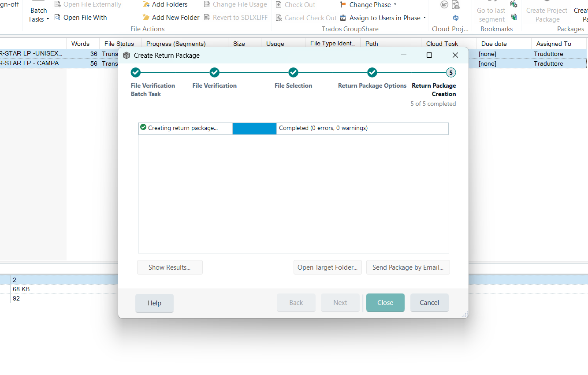Click the green check beside Creating return package

tap(143, 127)
